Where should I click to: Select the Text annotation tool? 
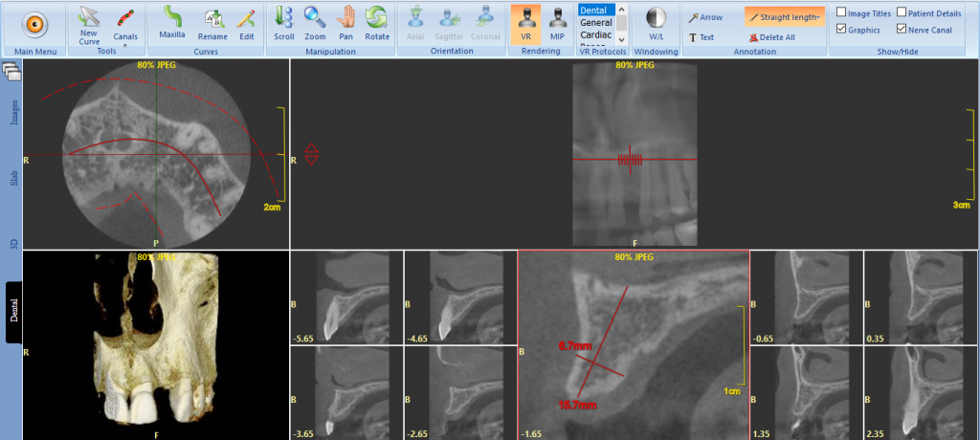702,37
